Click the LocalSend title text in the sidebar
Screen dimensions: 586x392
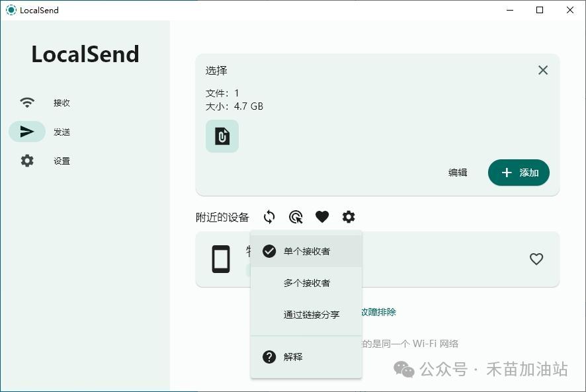pos(85,54)
